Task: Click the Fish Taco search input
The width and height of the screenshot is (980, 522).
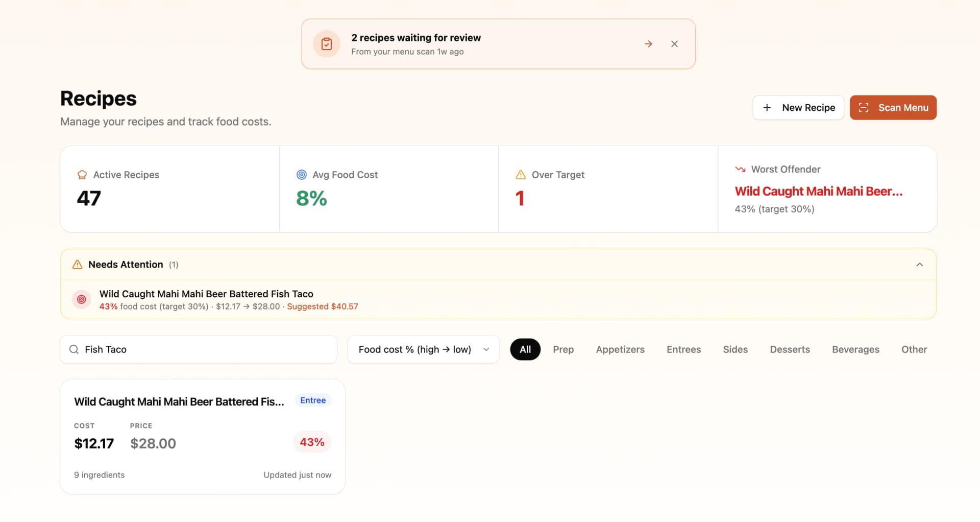Action: (199, 349)
